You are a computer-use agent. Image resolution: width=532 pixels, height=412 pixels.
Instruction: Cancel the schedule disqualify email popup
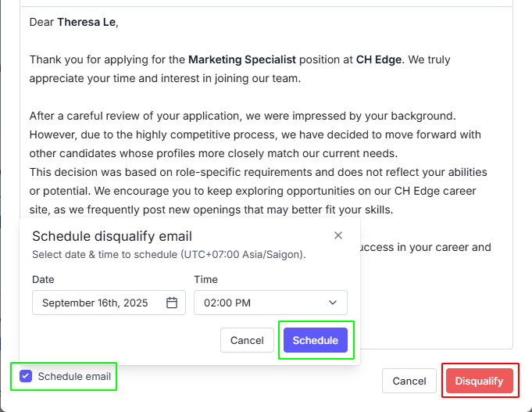pyautogui.click(x=247, y=340)
